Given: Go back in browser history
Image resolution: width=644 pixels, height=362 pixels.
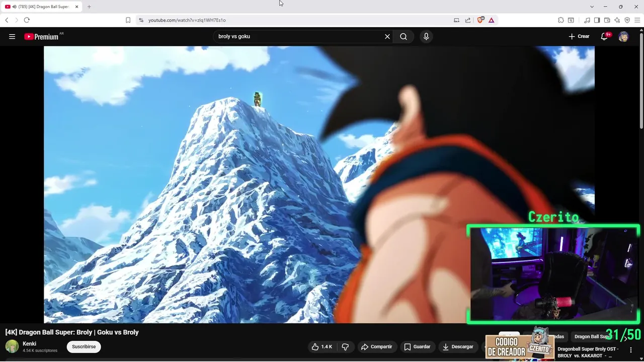Looking at the screenshot, I should (x=7, y=20).
